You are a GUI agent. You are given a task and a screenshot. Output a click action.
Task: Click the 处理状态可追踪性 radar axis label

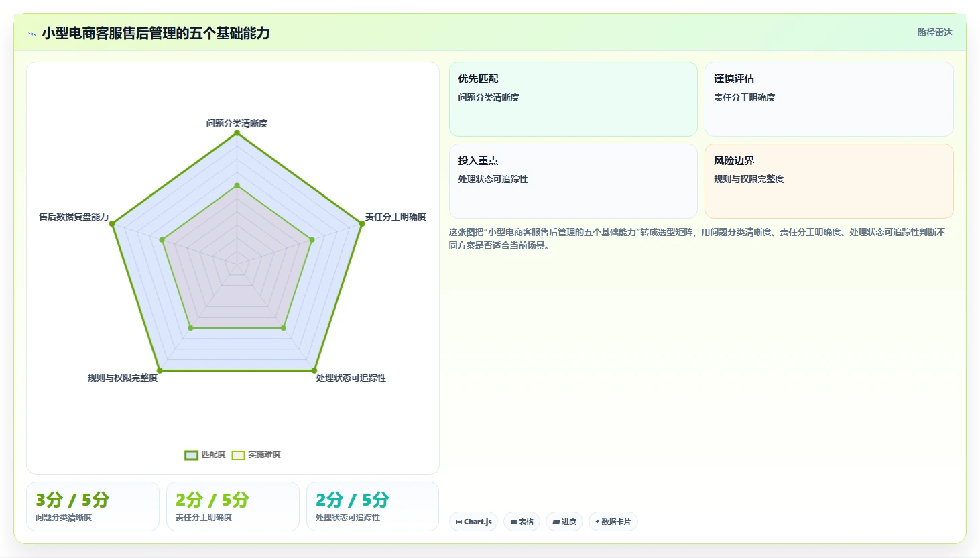point(351,378)
